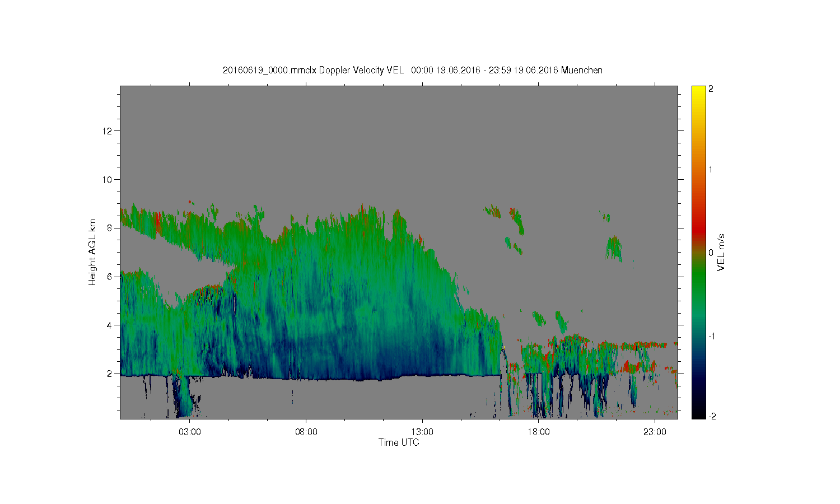Click the 08:00 time tick label
Screen dimensions: 840x504
pyautogui.click(x=306, y=432)
